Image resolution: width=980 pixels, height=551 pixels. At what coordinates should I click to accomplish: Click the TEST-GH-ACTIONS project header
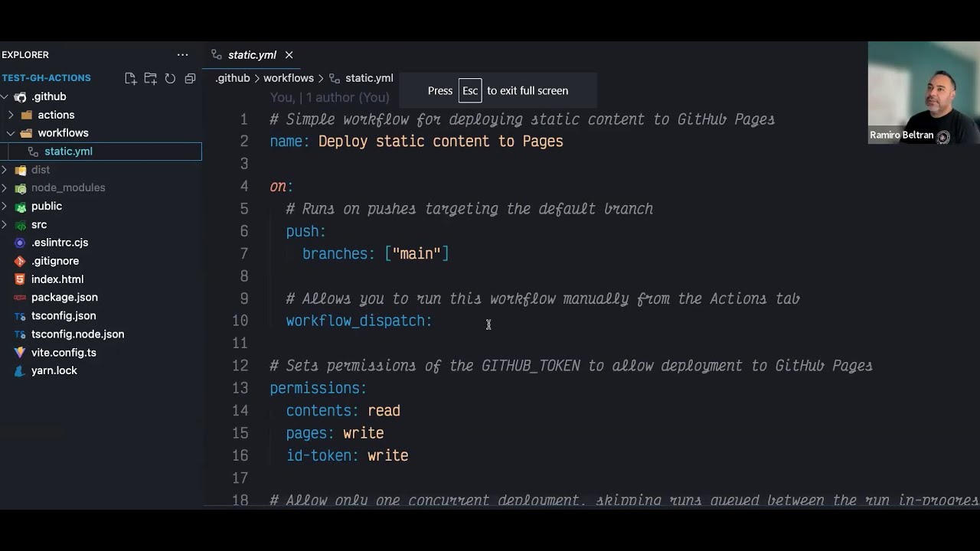click(46, 78)
